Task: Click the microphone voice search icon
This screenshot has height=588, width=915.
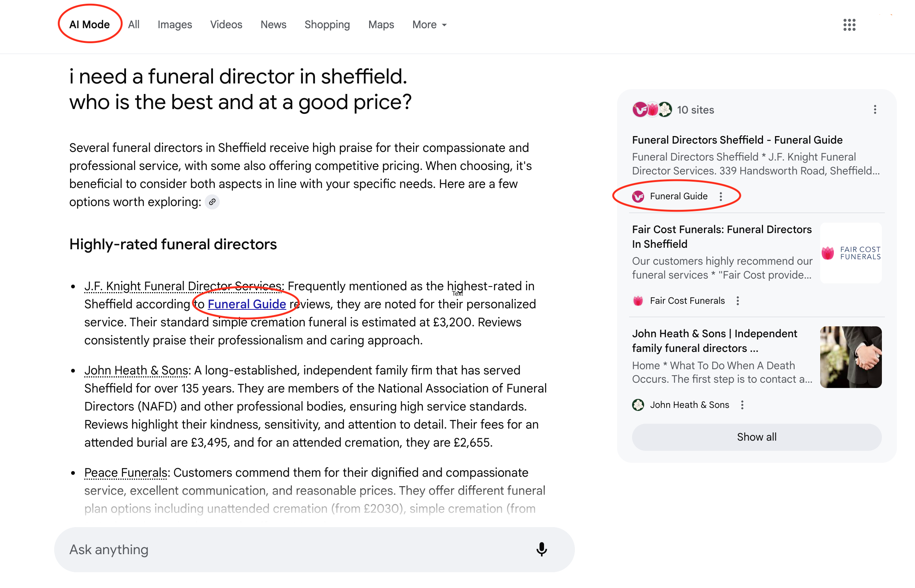Action: pyautogui.click(x=541, y=549)
